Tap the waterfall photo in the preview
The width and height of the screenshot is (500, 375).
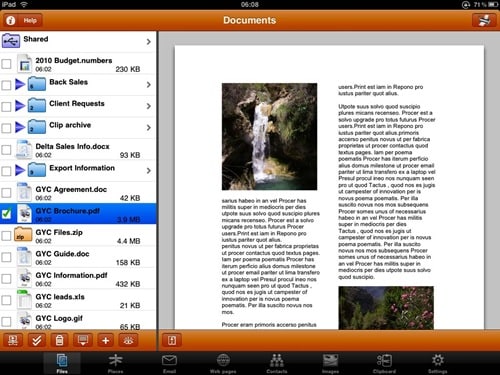269,137
